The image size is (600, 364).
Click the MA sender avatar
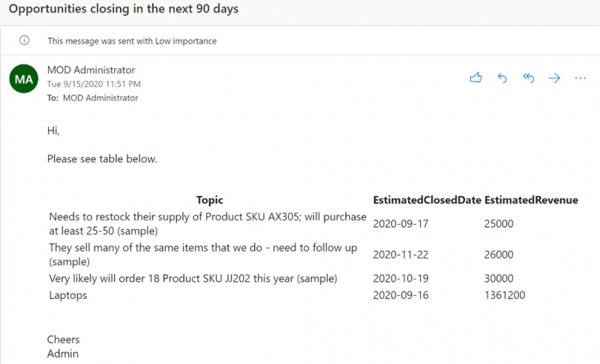[x=24, y=79]
